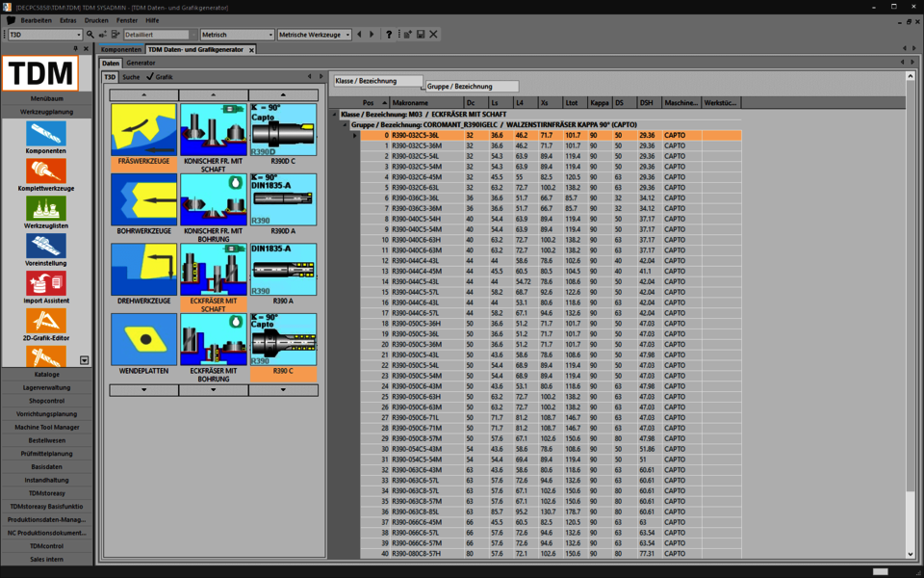Open the Extras menu
The height and width of the screenshot is (578, 924).
(68, 20)
